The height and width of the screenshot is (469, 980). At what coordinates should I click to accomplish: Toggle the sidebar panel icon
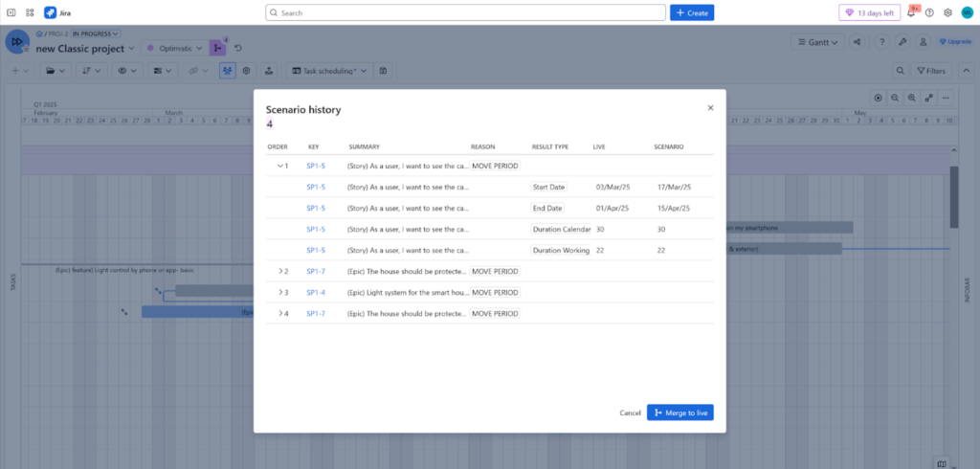point(11,13)
